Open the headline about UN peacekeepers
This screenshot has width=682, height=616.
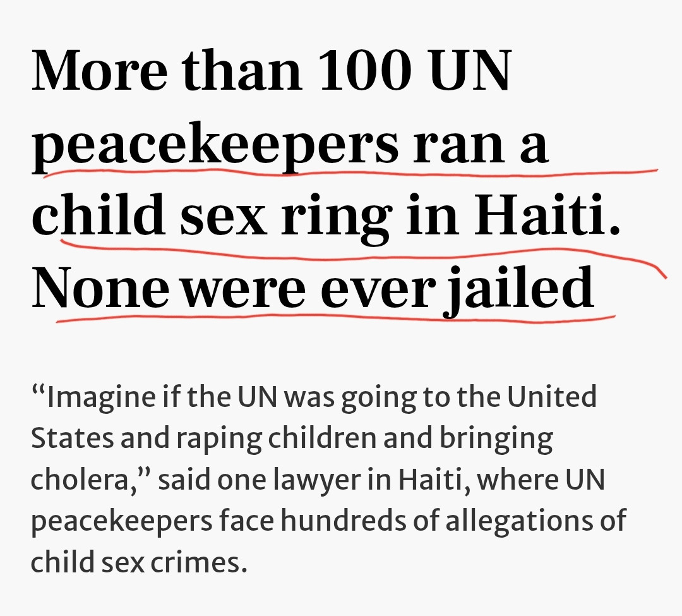316,183
